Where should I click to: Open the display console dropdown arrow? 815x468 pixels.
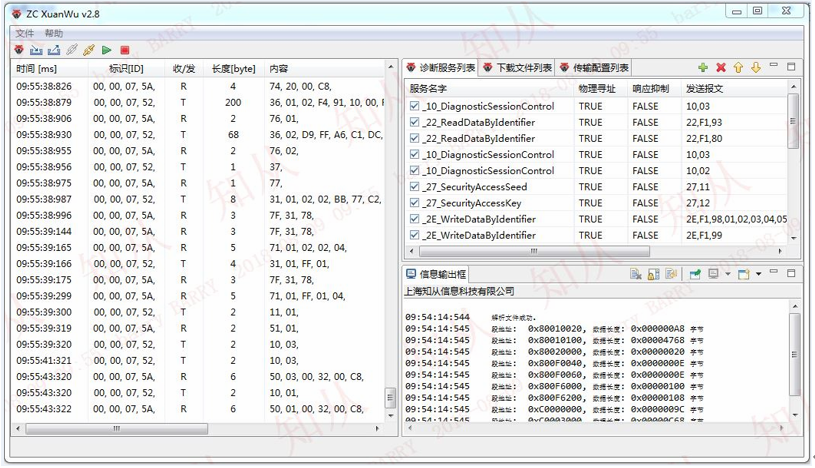[728, 274]
